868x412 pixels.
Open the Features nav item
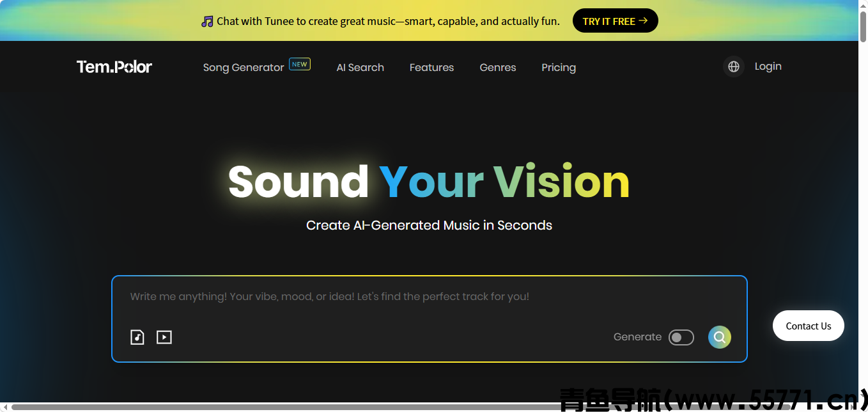(x=432, y=67)
